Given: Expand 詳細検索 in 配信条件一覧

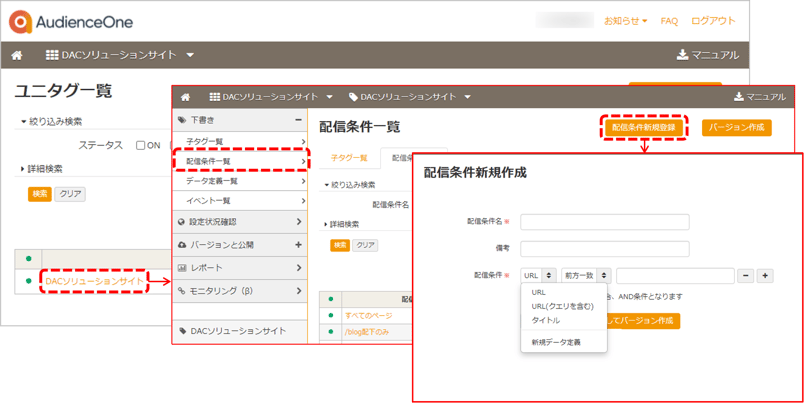Looking at the screenshot, I should point(341,224).
